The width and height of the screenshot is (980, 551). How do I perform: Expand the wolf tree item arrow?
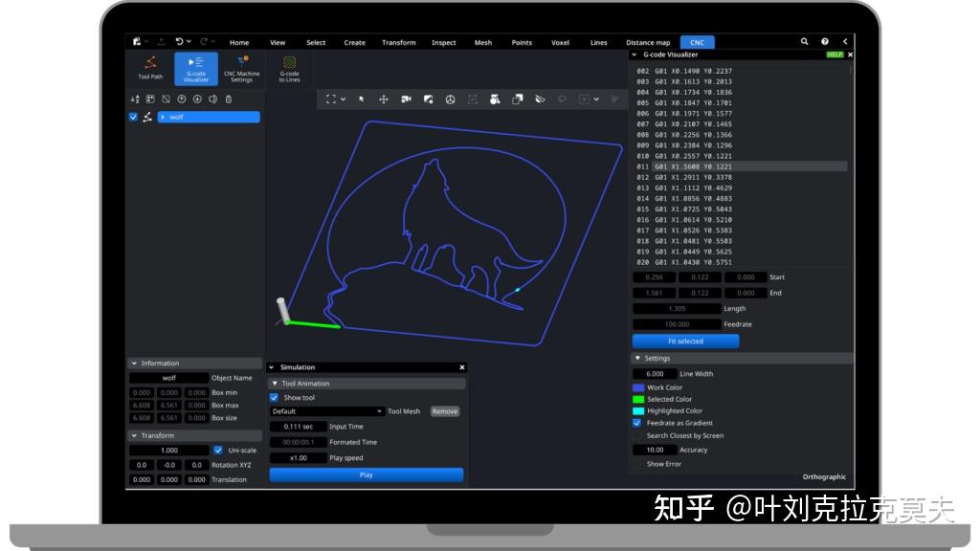(163, 117)
